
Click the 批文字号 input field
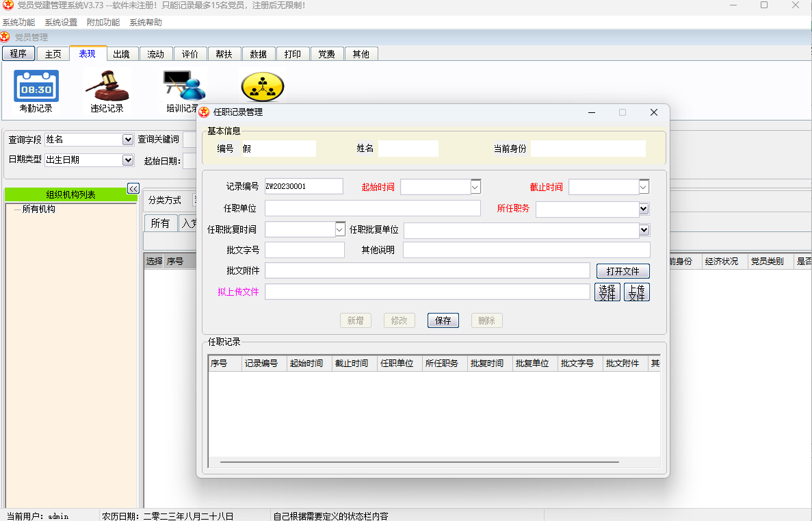coord(304,250)
